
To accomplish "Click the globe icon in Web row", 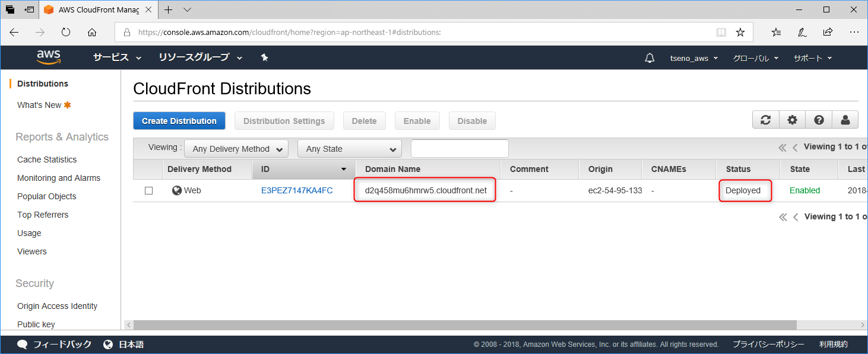I will point(177,190).
